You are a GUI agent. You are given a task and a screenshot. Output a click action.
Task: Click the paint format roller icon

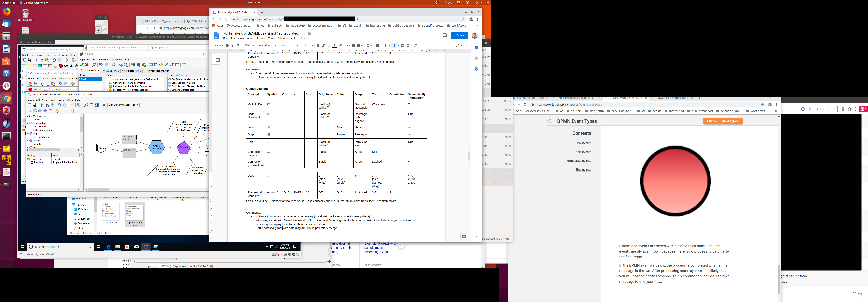[x=238, y=45]
